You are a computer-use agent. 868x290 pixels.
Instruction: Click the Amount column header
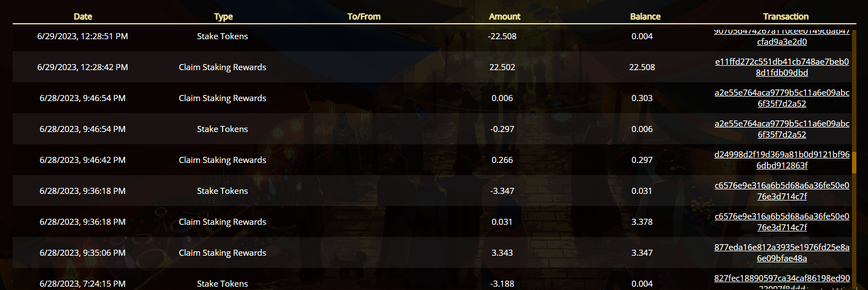coord(504,17)
